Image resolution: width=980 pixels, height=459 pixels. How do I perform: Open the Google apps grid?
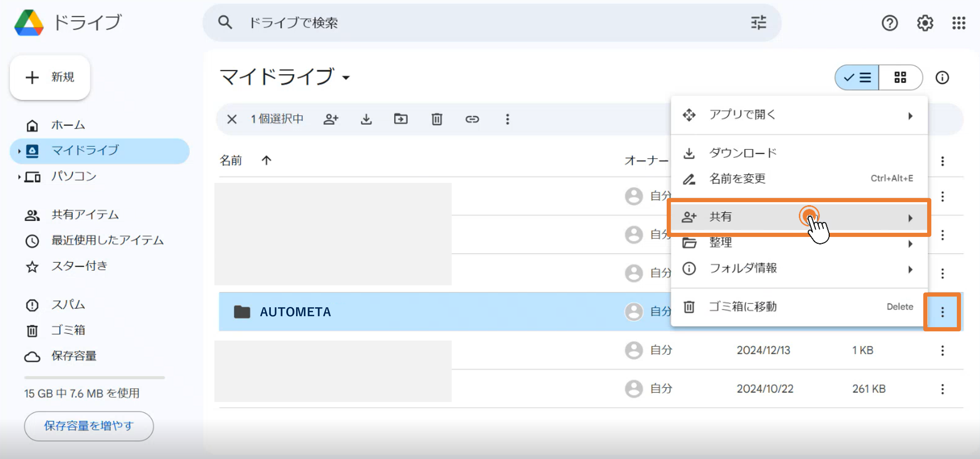click(x=959, y=23)
